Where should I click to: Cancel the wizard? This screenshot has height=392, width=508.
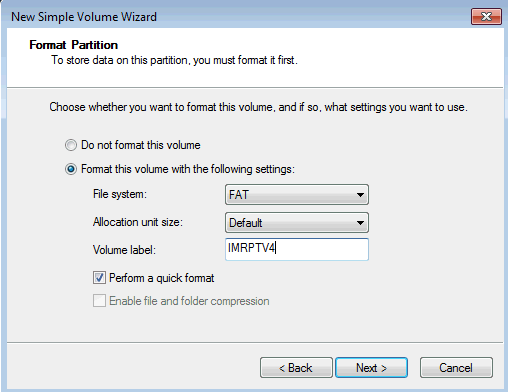pos(456,368)
